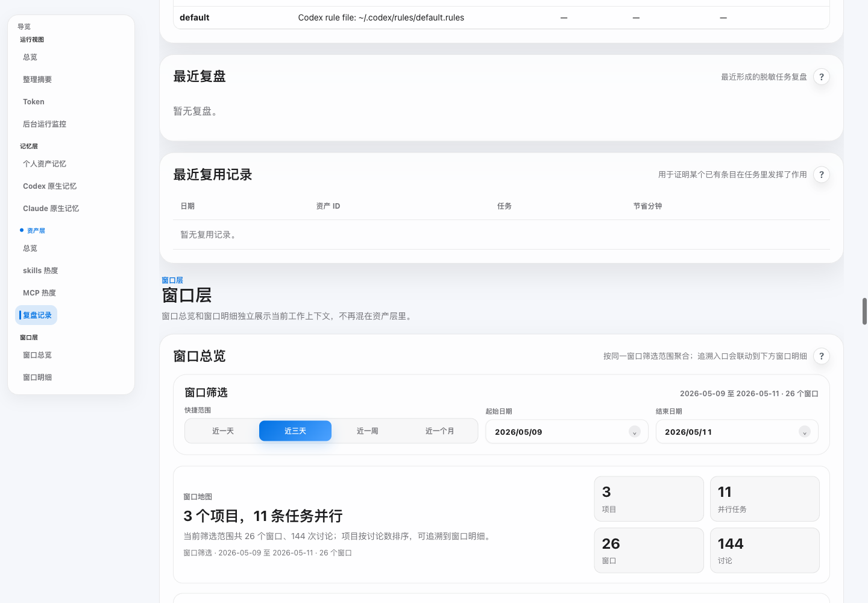Select the 近一周 quick range

368,431
